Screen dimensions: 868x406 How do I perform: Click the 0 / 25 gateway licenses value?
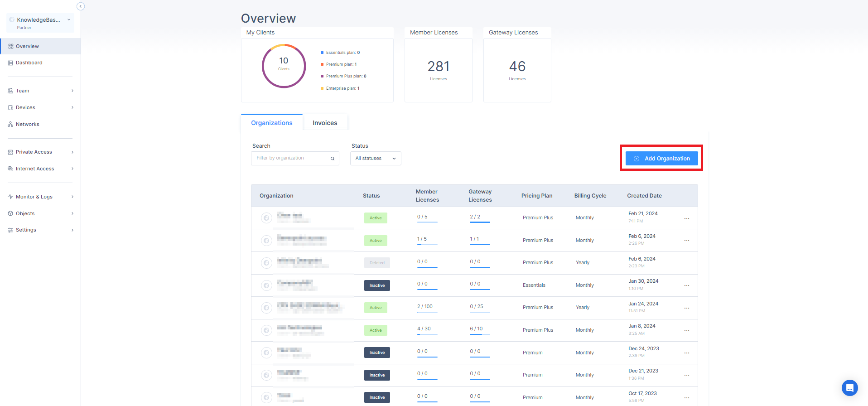477,307
